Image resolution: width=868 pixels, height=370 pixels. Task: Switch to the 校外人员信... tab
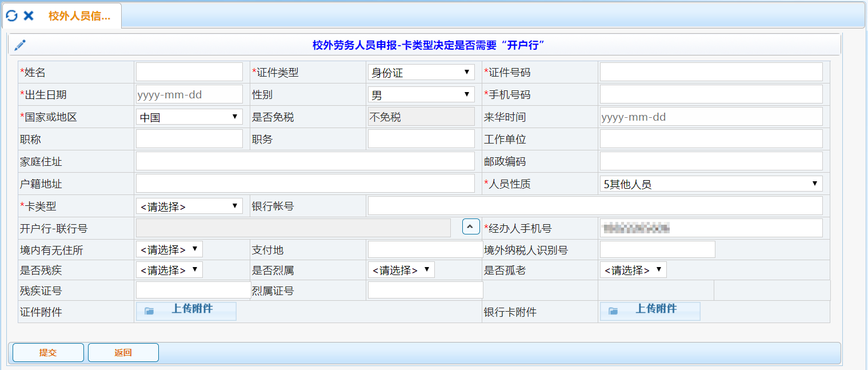(79, 16)
